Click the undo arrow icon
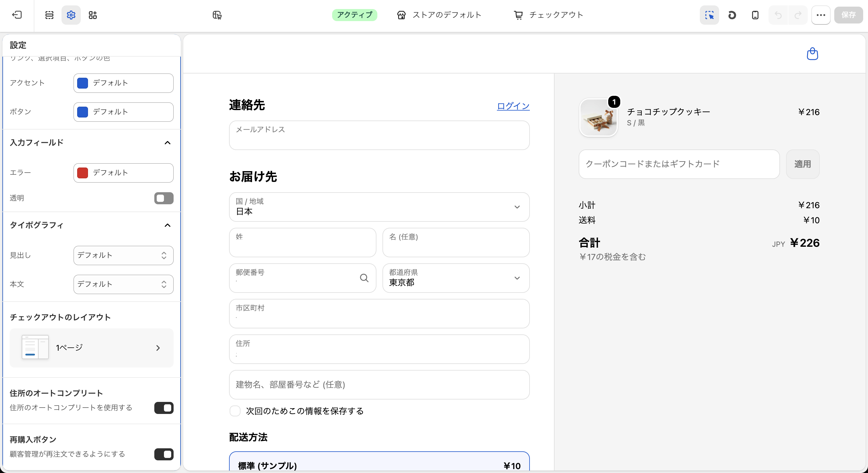 tap(778, 15)
